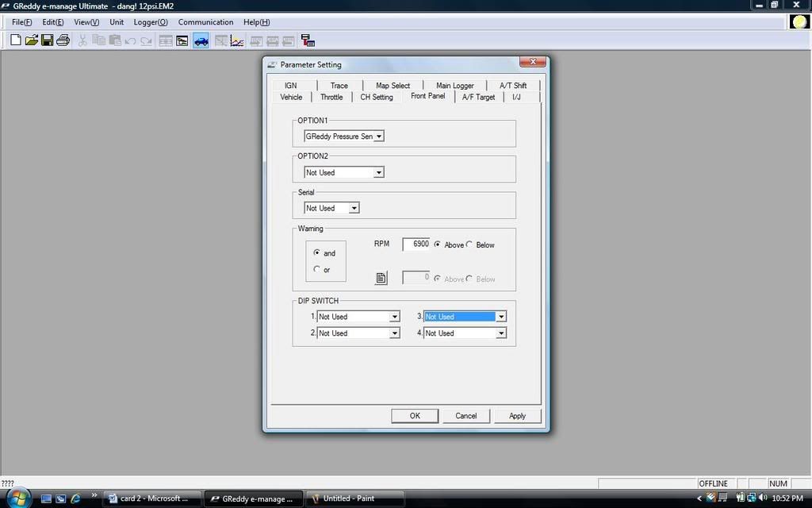
Task: Select the 'or' warning condition radio
Action: tap(316, 269)
